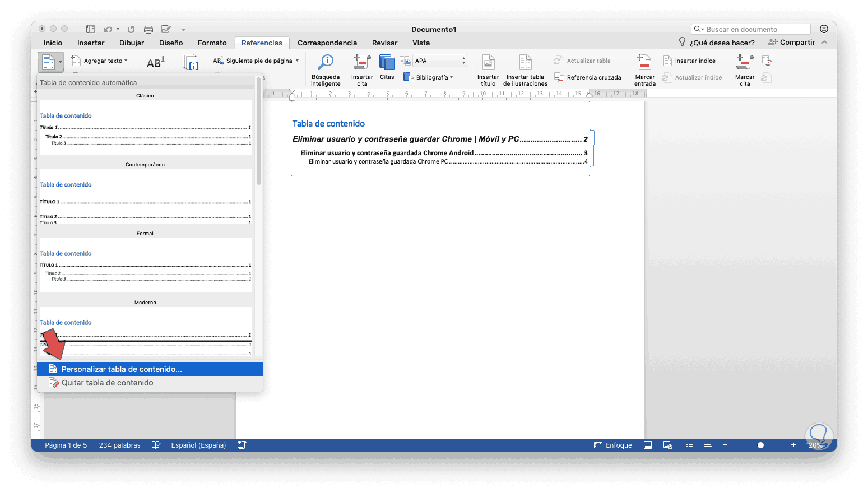This screenshot has width=868, height=493.
Task: Click the feedback smiley face icon
Action: pyautogui.click(x=824, y=29)
